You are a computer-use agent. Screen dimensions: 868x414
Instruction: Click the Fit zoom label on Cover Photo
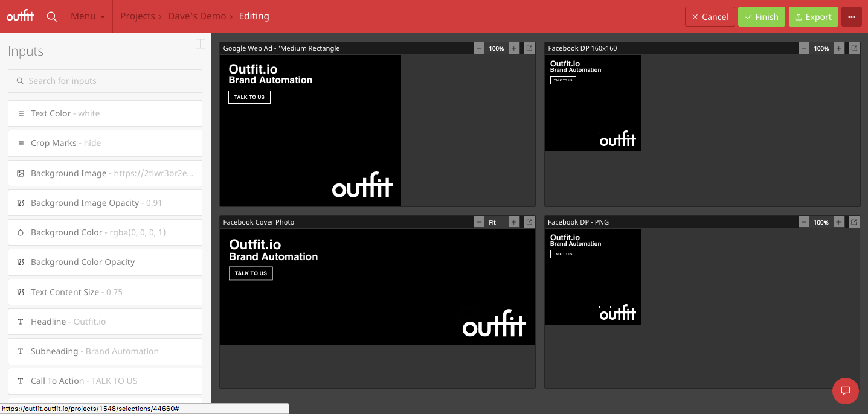493,222
